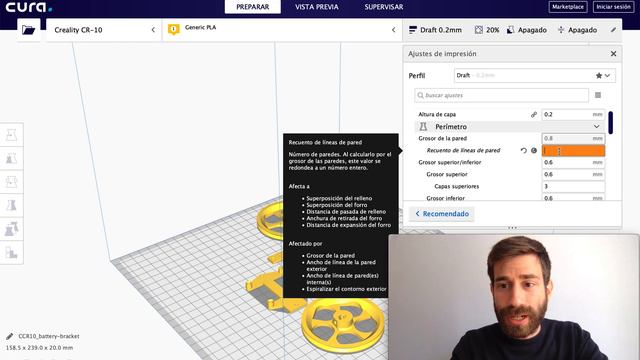The width and height of the screenshot is (640, 360).
Task: Select the per-model settings tool
Action: [11, 229]
